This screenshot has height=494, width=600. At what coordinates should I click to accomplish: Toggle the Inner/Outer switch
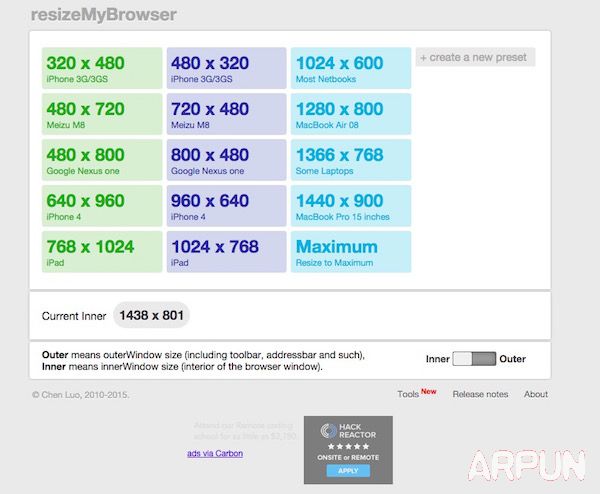click(x=474, y=359)
